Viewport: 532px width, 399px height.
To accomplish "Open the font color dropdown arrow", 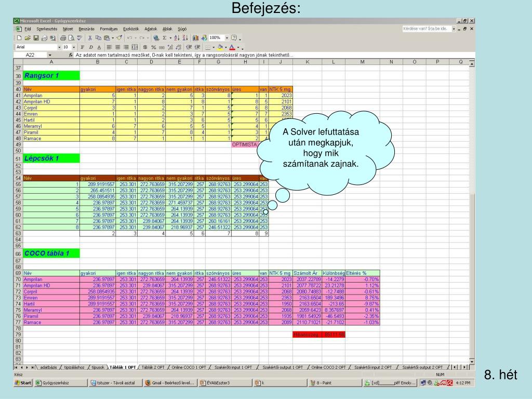I will pos(238,47).
